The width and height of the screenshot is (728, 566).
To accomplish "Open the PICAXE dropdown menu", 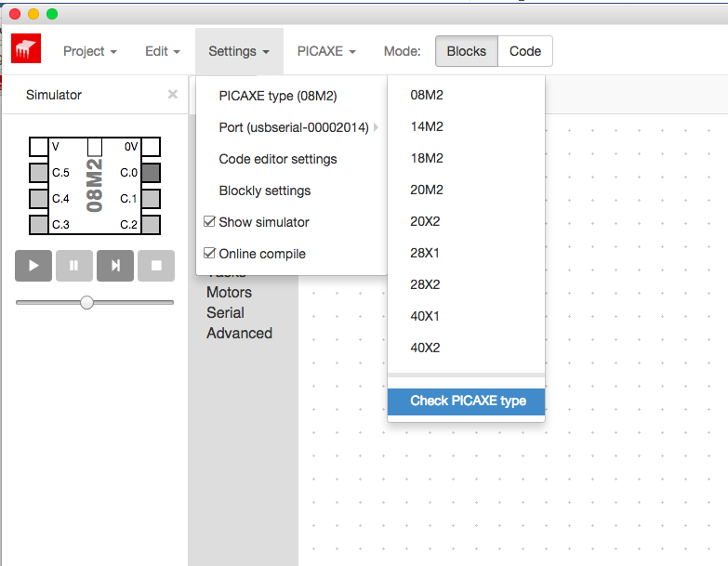I will 326,51.
